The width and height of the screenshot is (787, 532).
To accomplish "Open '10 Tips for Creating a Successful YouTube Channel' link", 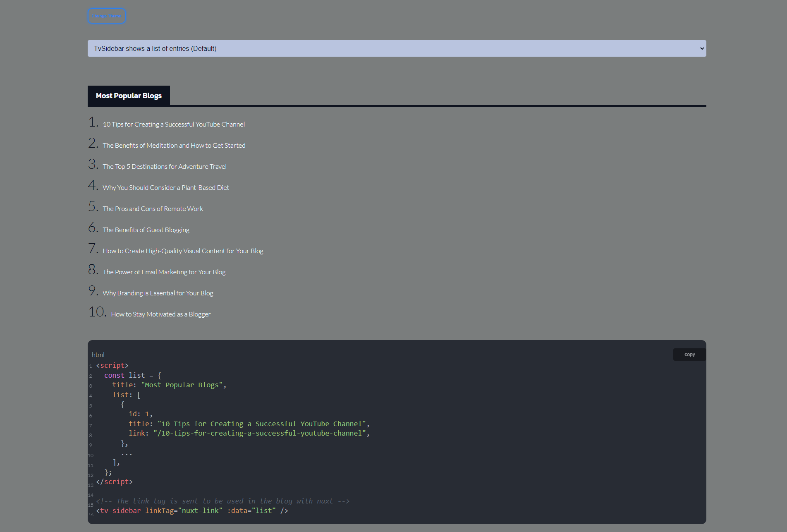I will click(x=174, y=124).
